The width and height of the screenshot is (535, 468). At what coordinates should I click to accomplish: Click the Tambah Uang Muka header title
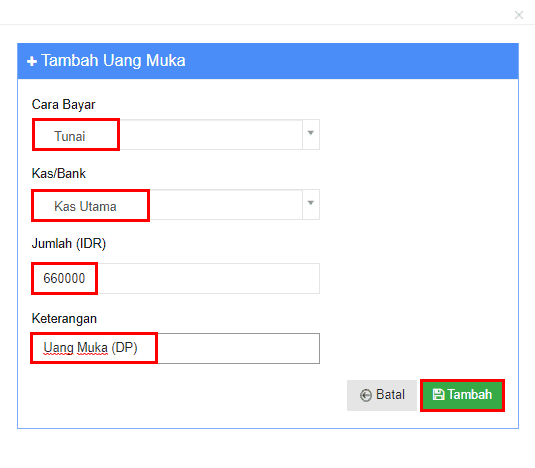click(113, 61)
